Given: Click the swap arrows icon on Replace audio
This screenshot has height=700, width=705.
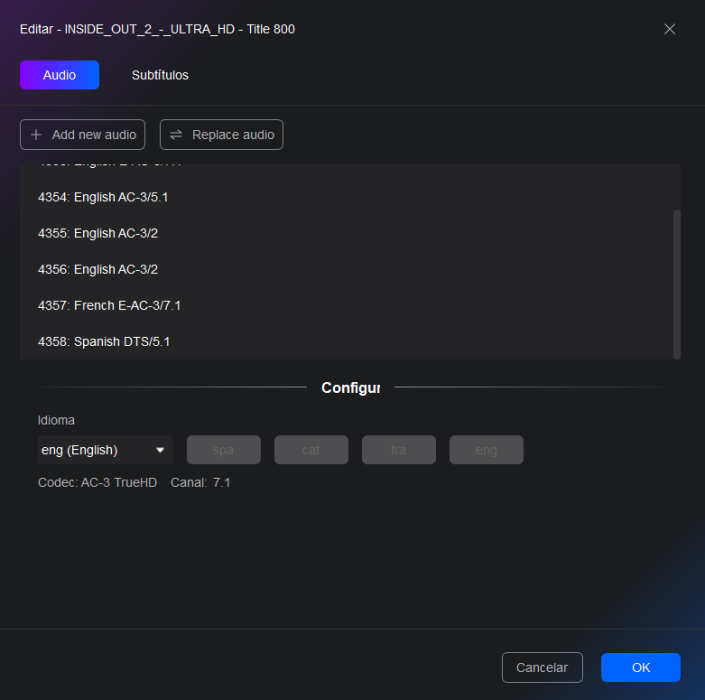Looking at the screenshot, I should pyautogui.click(x=176, y=134).
